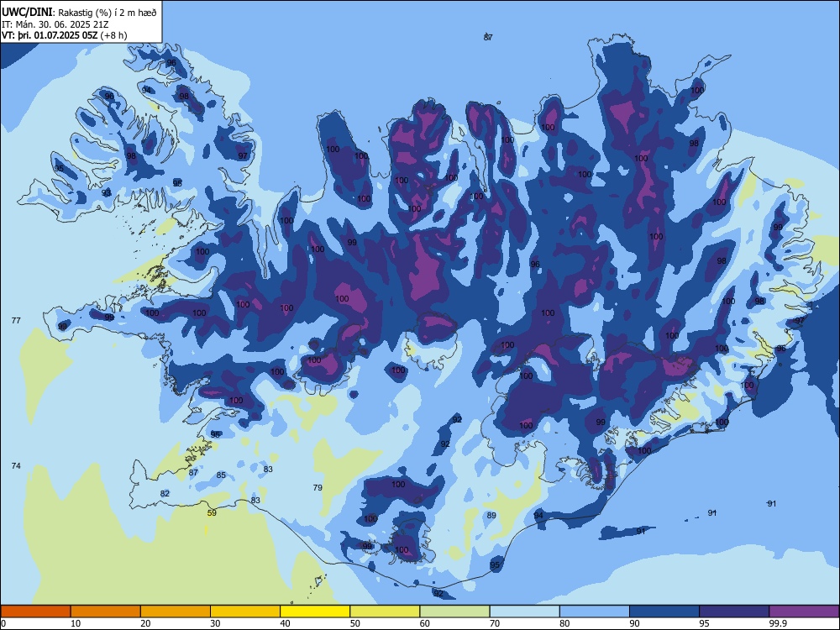Click the legend tick label '30'
Image resolution: width=840 pixels, height=630 pixels.
click(215, 623)
